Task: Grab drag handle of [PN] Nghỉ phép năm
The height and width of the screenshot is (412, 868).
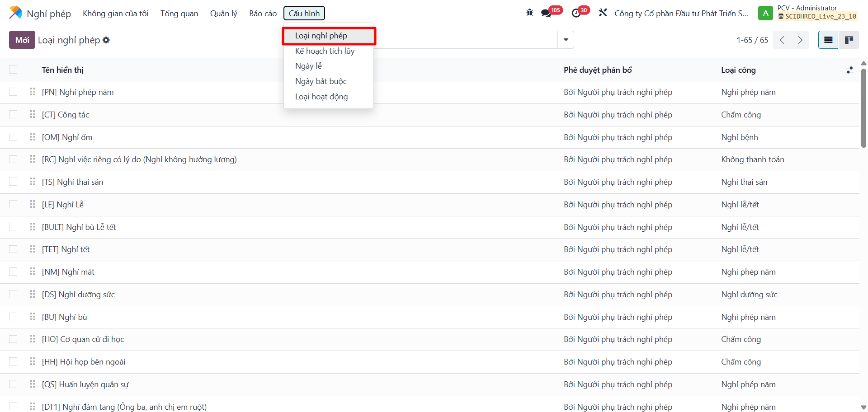Action: point(33,92)
